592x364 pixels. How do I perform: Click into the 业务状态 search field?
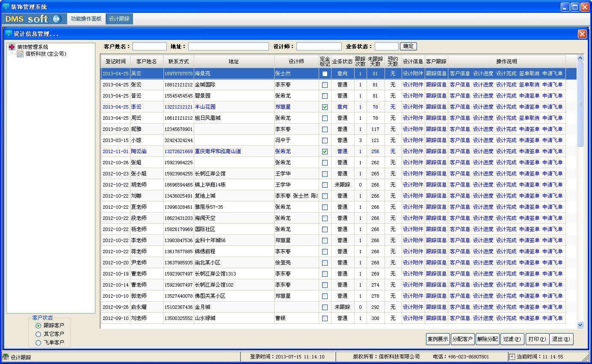[x=386, y=46]
